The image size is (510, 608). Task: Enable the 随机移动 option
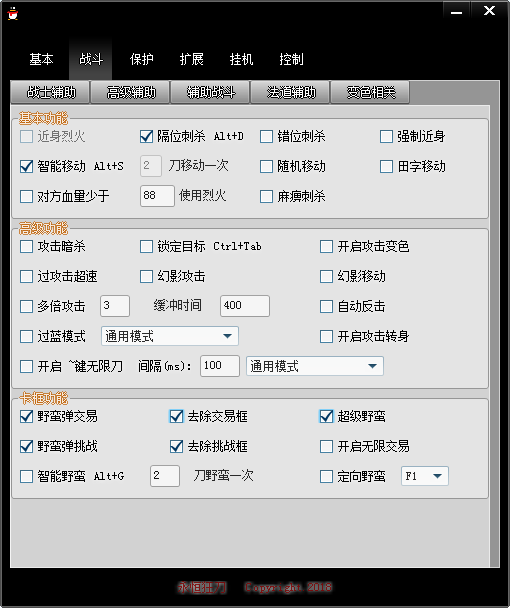[x=266, y=166]
